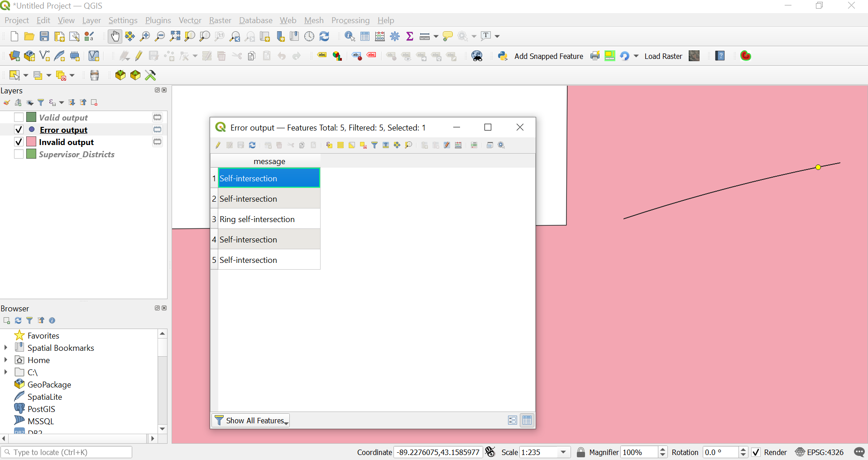Image resolution: width=868 pixels, height=460 pixels.
Task: Toggle the Render checkbox in status bar
Action: 756,452
